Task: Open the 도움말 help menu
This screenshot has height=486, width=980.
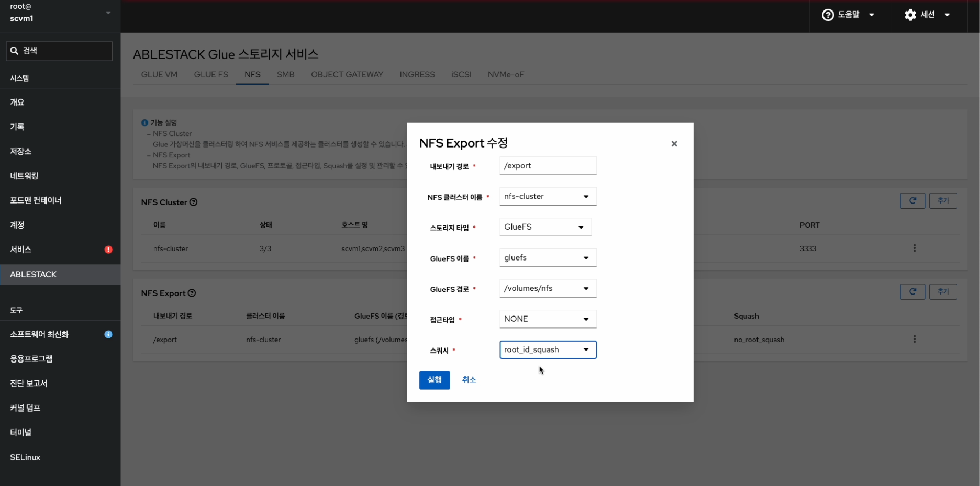Action: tap(848, 15)
